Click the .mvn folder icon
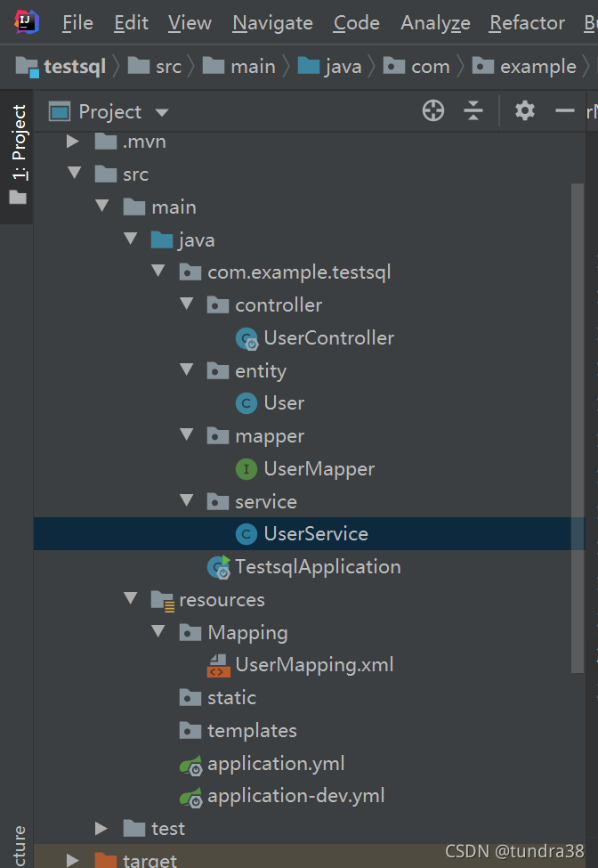This screenshot has width=598, height=868. 106,142
